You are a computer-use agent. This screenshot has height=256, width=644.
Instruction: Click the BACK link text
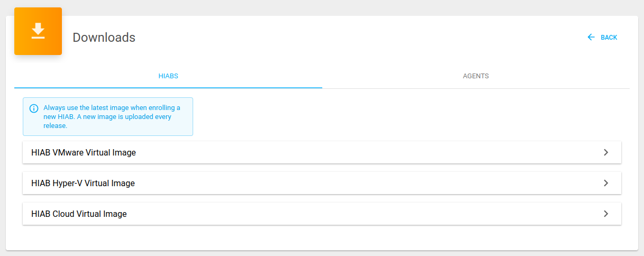(x=609, y=38)
